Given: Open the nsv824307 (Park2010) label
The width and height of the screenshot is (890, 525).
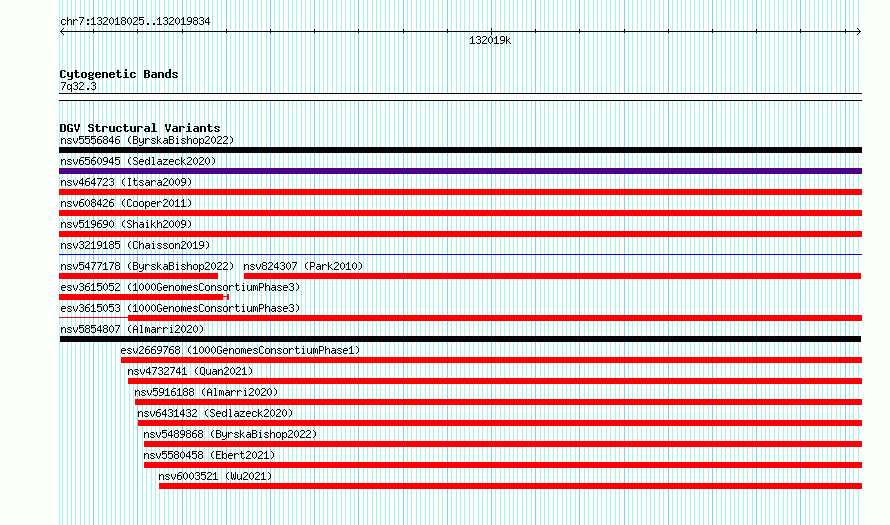Looking at the screenshot, I should pos(303,266).
